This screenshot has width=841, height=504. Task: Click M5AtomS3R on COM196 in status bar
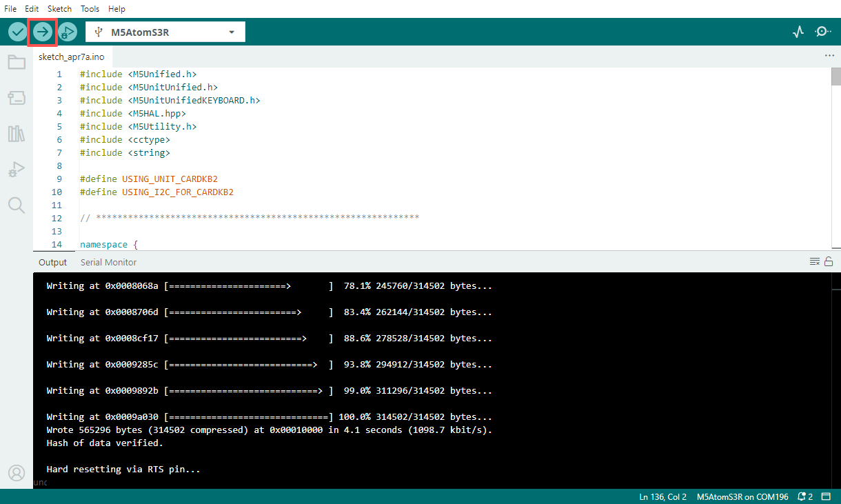(x=742, y=496)
